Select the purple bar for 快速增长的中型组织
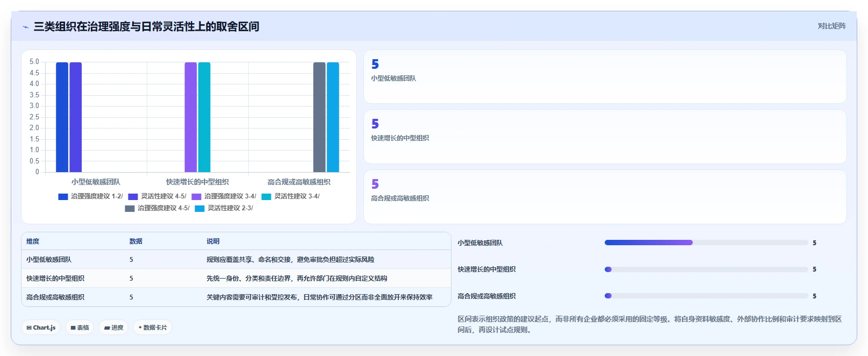 pos(191,117)
